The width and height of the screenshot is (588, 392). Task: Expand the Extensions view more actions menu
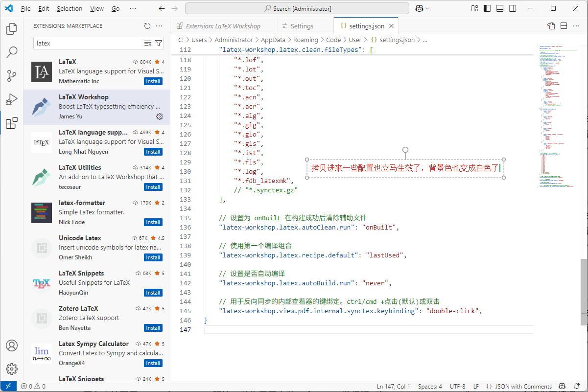coord(159,26)
